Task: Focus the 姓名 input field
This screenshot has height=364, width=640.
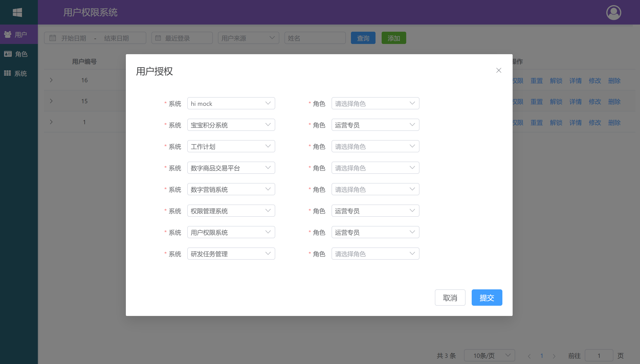Action: point(315,38)
